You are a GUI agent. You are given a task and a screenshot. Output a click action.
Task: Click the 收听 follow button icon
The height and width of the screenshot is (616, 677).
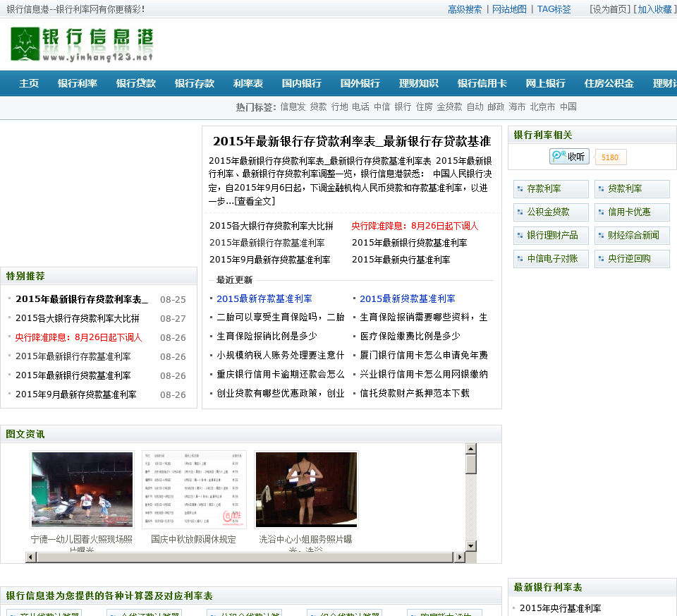tap(569, 157)
